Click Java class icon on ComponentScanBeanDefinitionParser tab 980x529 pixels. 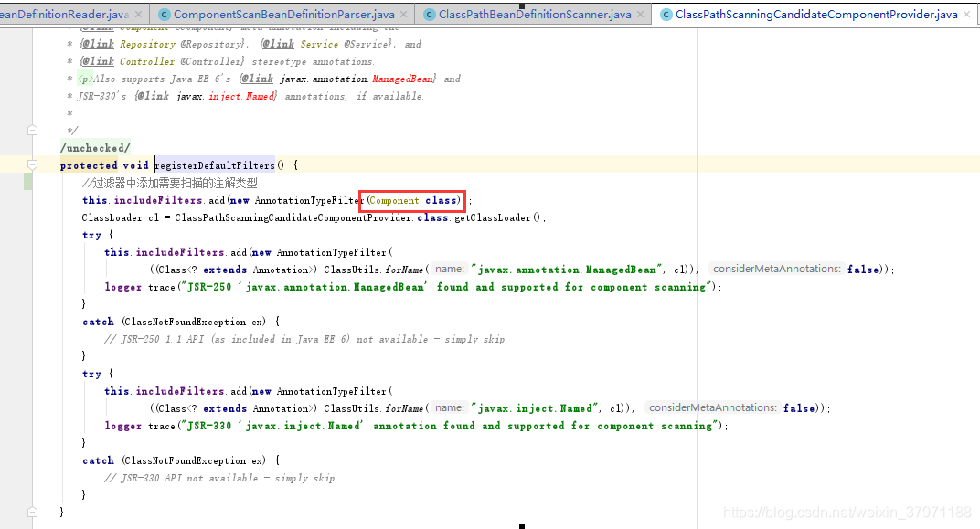point(165,15)
